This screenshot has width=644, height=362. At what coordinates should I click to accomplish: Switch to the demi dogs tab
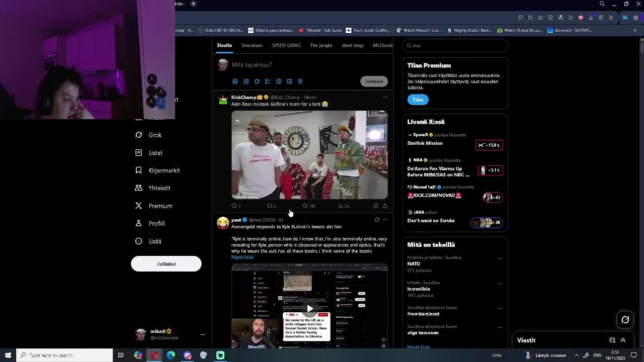(353, 45)
